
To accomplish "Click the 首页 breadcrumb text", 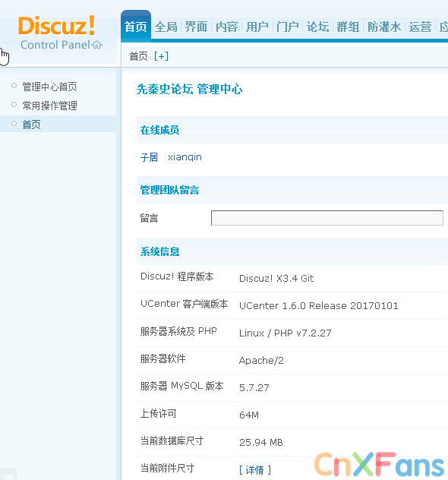I will [139, 56].
